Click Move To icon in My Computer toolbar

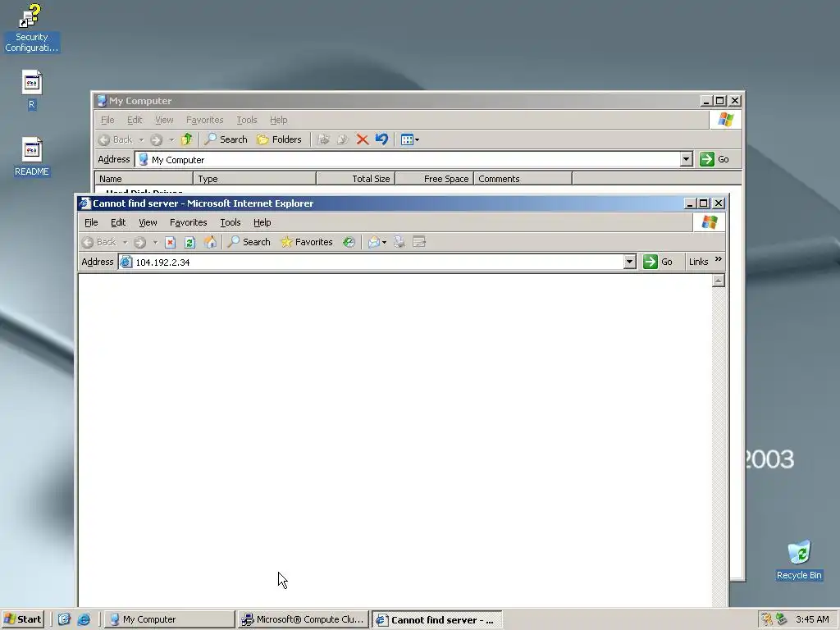tap(323, 139)
